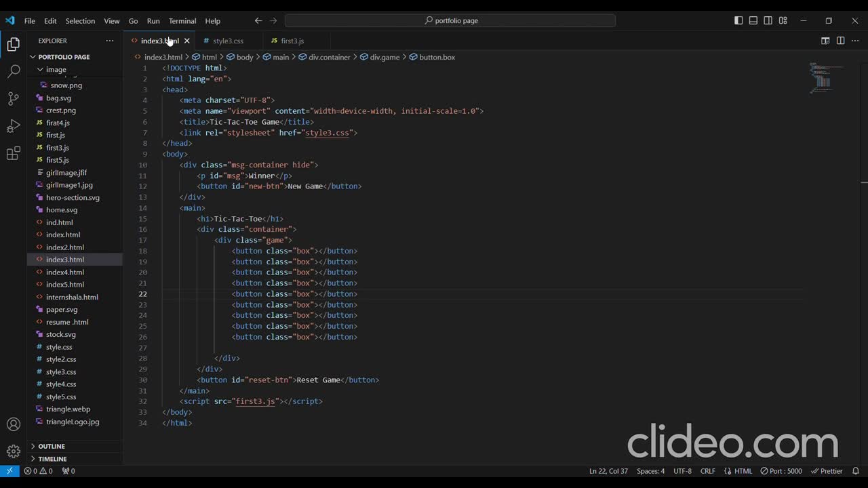Screen dimensions: 868x488
Task: Change encoding via UTF-8 status item
Action: 682,471
